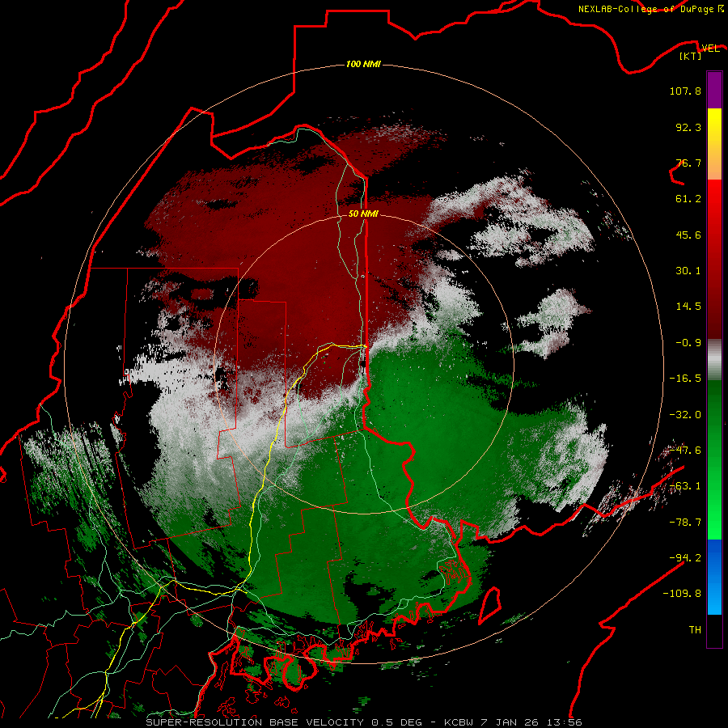Select the 45.6 scale value
This screenshot has width=728, height=728.
click(688, 235)
